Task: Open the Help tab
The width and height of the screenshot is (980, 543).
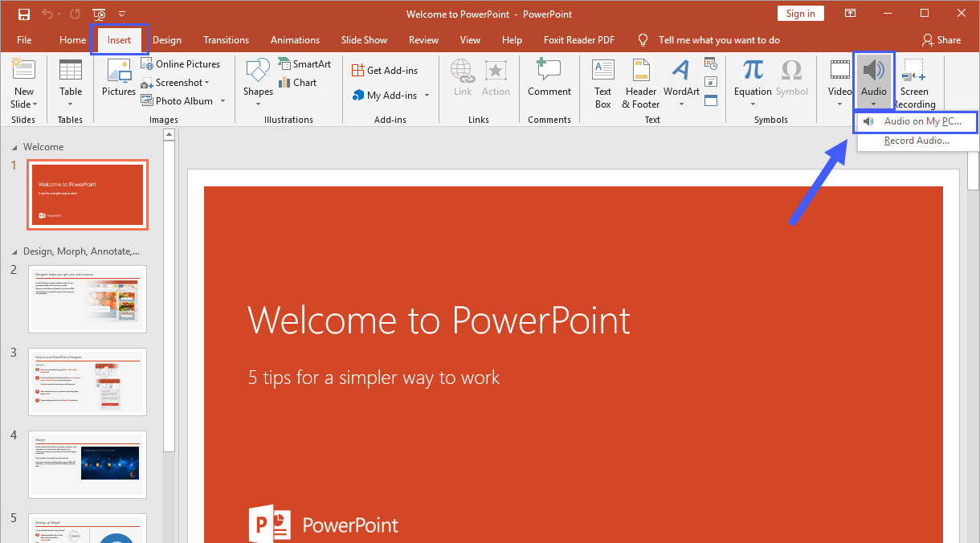Action: point(512,40)
